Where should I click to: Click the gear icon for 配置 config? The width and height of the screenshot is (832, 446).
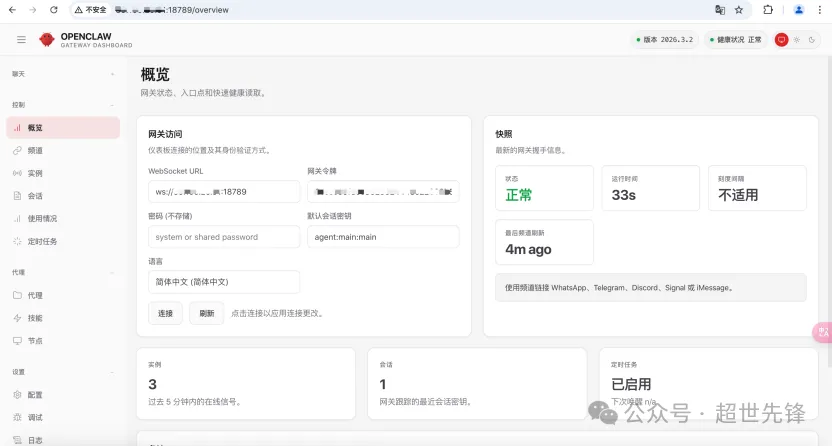18,395
